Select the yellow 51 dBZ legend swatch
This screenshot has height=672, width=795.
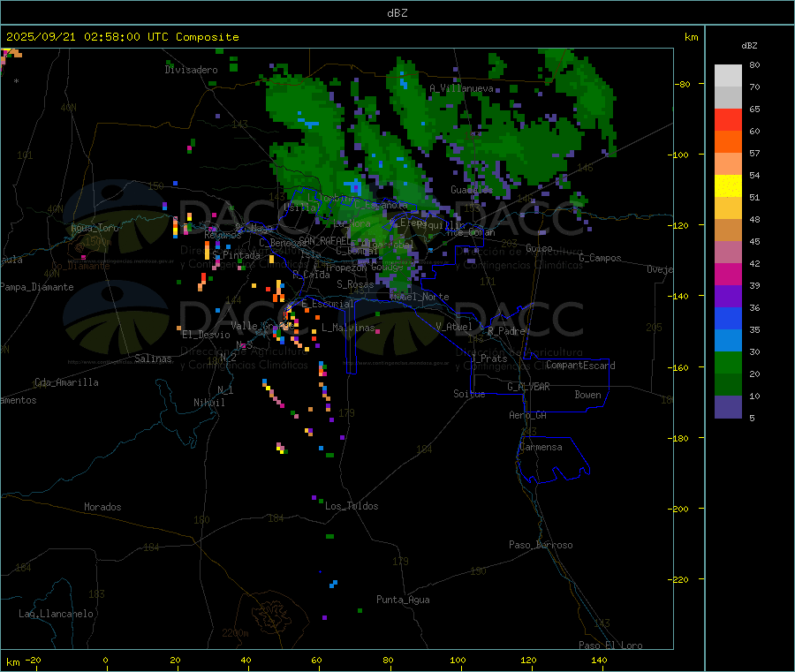click(x=728, y=186)
